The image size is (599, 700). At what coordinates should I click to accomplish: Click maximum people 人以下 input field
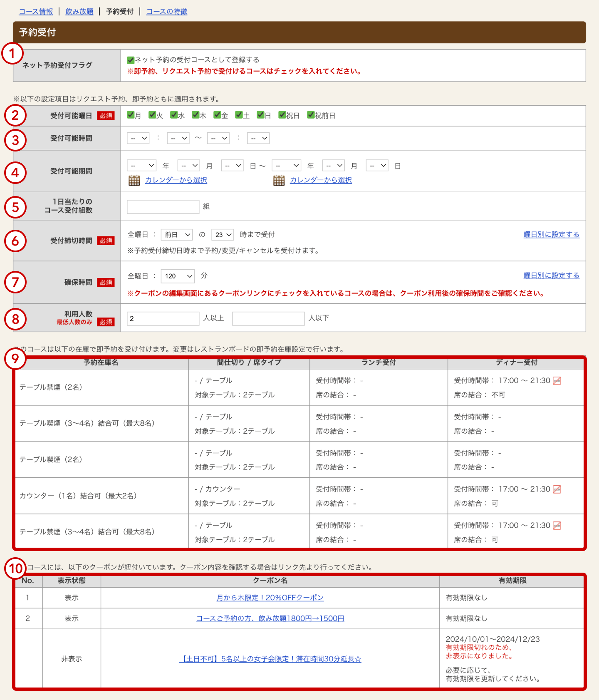(x=268, y=318)
